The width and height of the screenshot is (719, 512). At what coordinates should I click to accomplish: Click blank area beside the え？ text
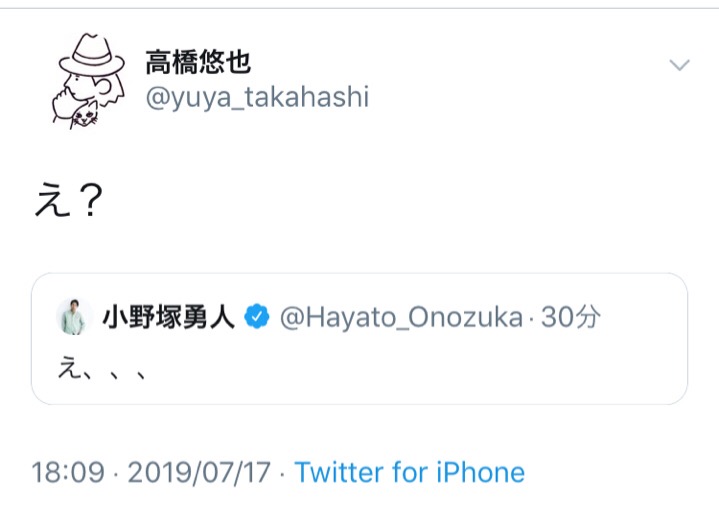pos(400,204)
